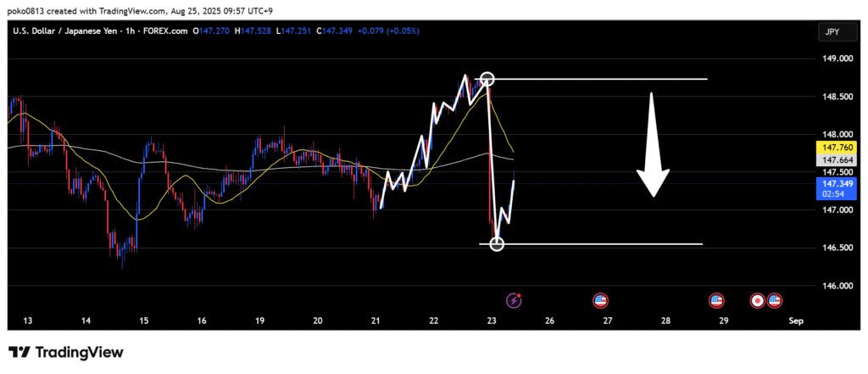The height and width of the screenshot is (374, 868).
Task: Click the lower white circle marker at swing low
Action: 497,244
